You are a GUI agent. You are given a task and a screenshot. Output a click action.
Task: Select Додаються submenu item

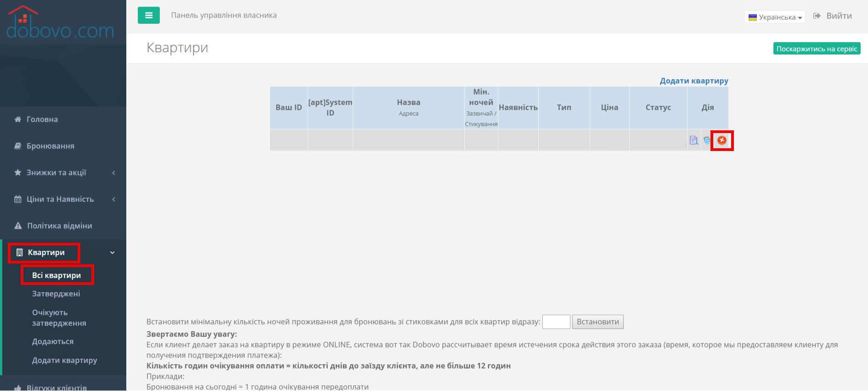click(x=53, y=341)
